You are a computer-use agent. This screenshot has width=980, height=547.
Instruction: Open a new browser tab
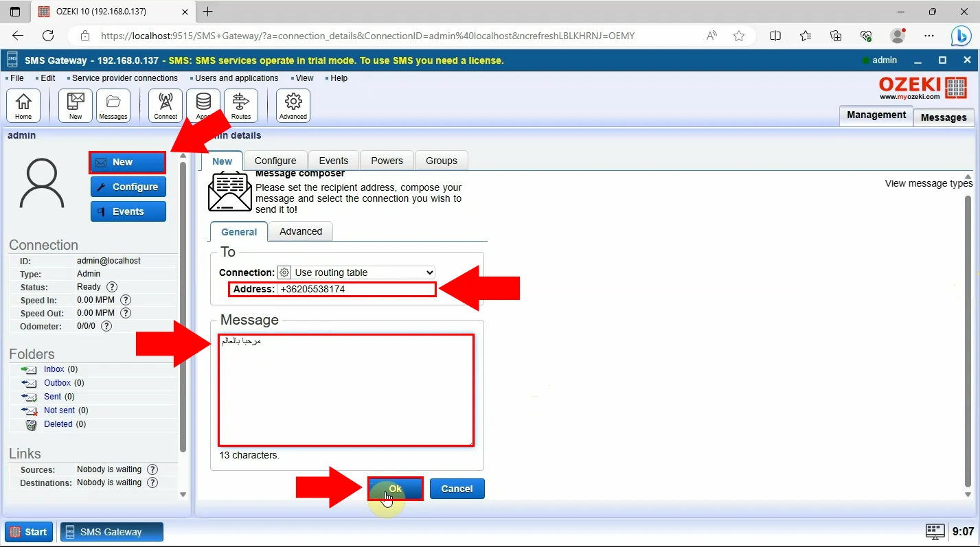207,12
